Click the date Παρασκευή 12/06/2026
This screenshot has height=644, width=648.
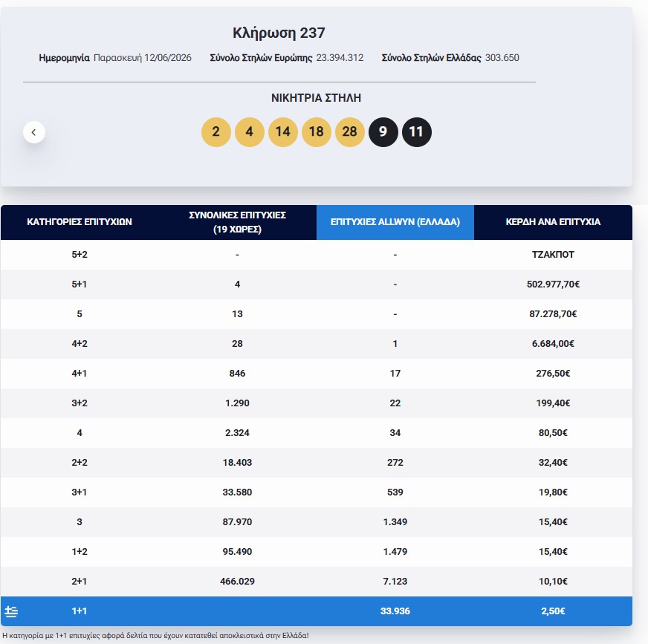143,58
